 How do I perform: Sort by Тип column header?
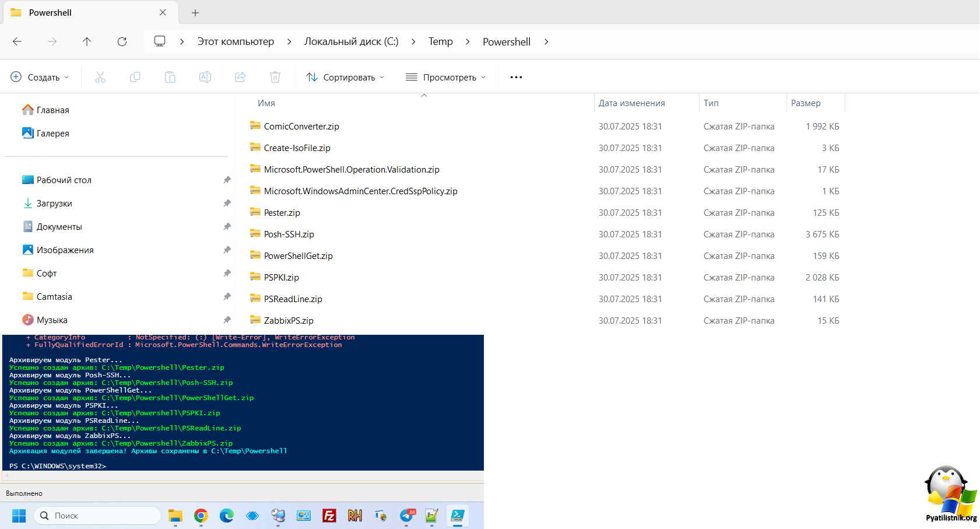(711, 103)
